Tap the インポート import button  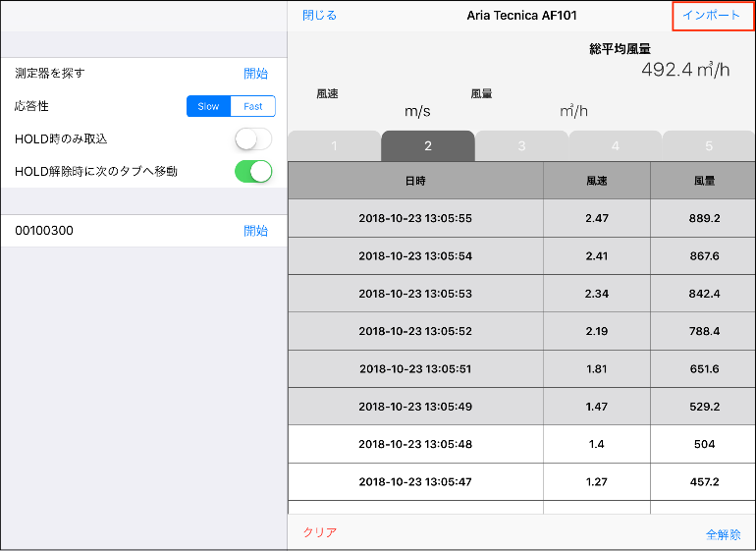tap(711, 16)
